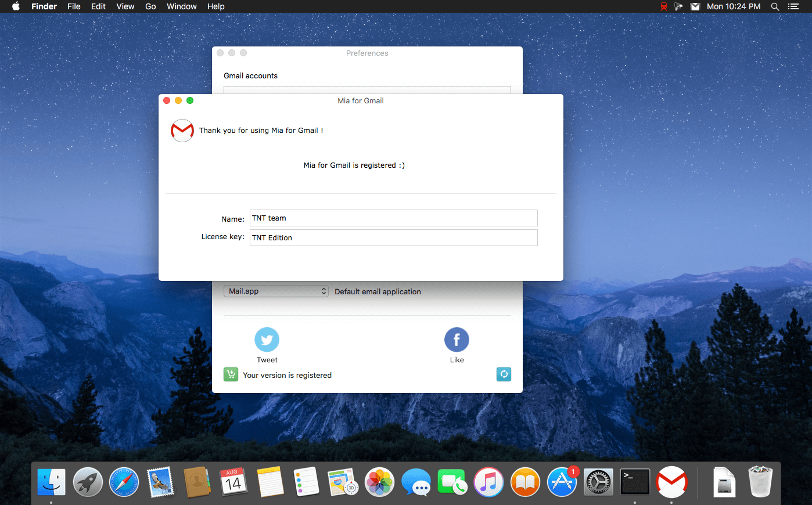Close the Mia for Gmail registration window

point(167,100)
